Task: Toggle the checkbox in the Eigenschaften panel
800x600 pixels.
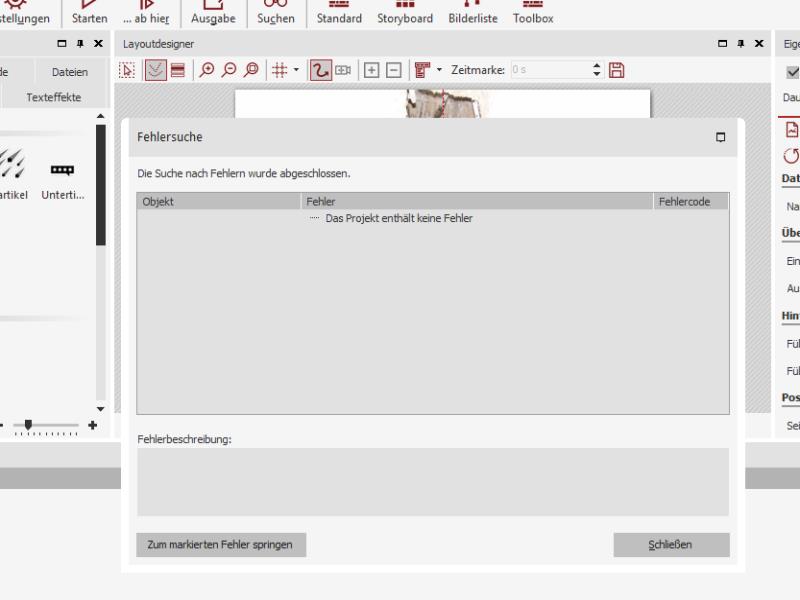Action: click(x=793, y=72)
